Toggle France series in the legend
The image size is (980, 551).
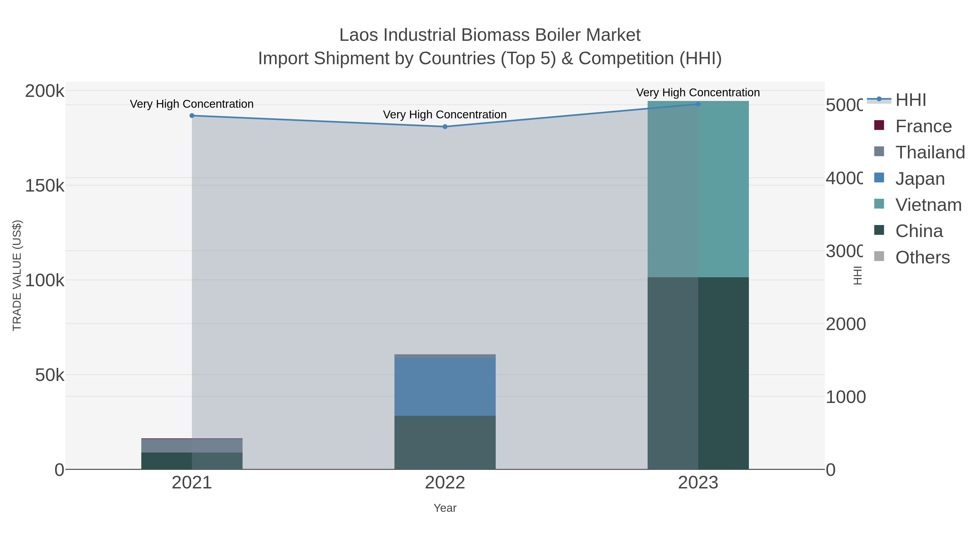click(x=913, y=126)
